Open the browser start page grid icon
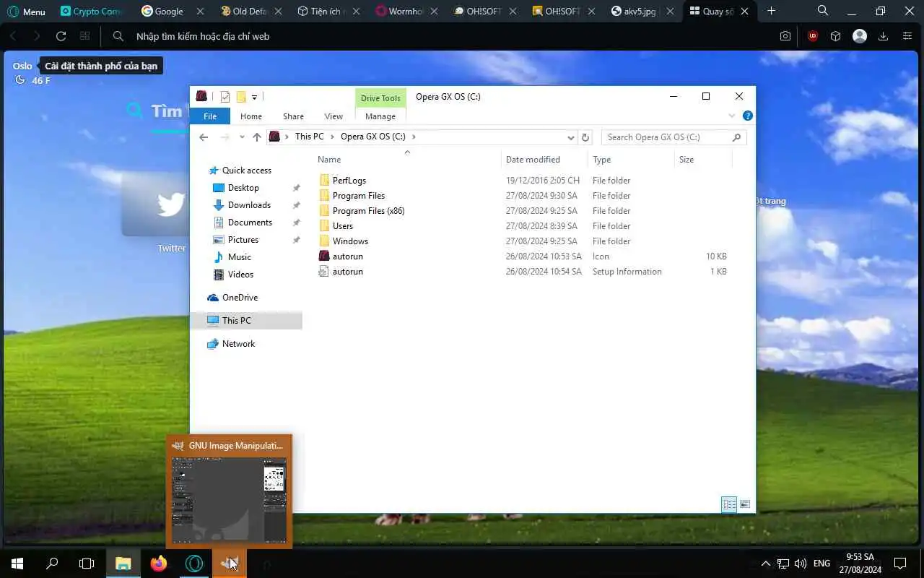The height and width of the screenshot is (578, 924). (85, 36)
